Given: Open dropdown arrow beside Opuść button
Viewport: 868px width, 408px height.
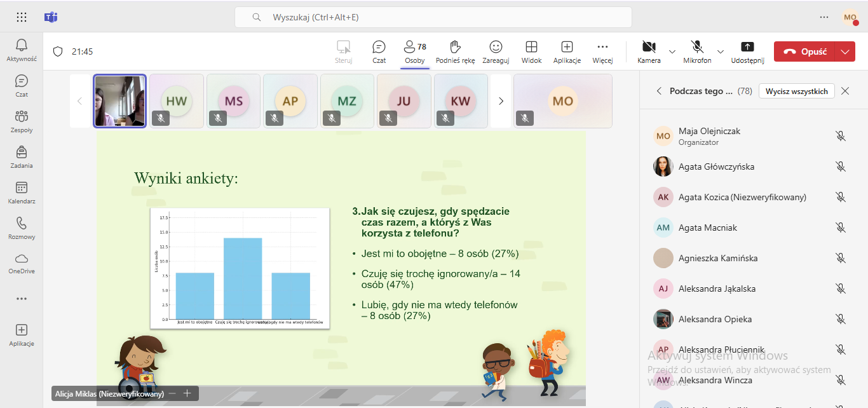Looking at the screenshot, I should pyautogui.click(x=844, y=52).
